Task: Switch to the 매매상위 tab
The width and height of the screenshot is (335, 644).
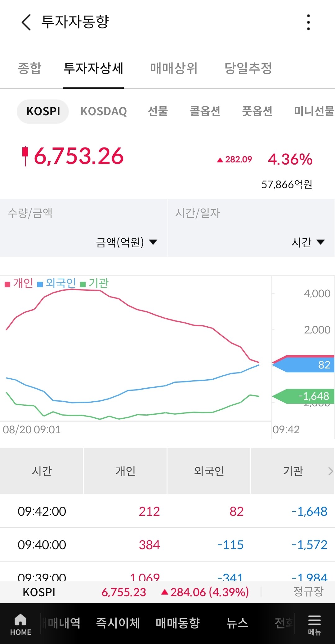Action: (174, 68)
